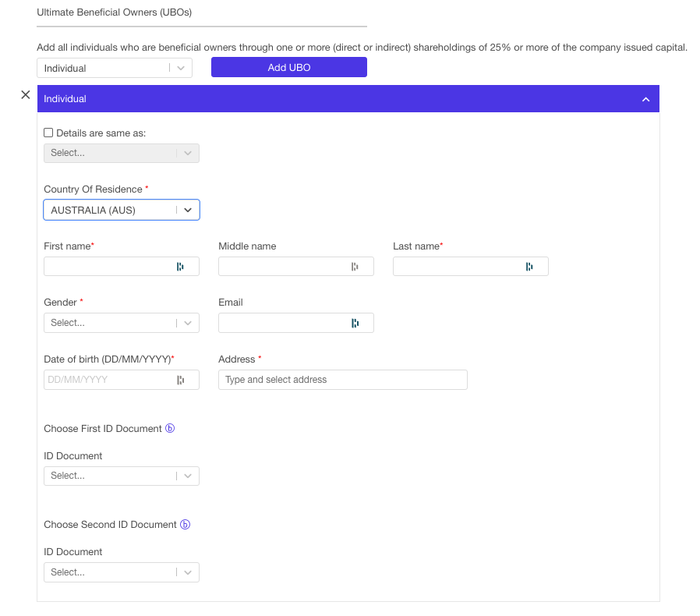The width and height of the screenshot is (700, 616).
Task: Click the autofill icon in Date of birth field
Action: 180,380
